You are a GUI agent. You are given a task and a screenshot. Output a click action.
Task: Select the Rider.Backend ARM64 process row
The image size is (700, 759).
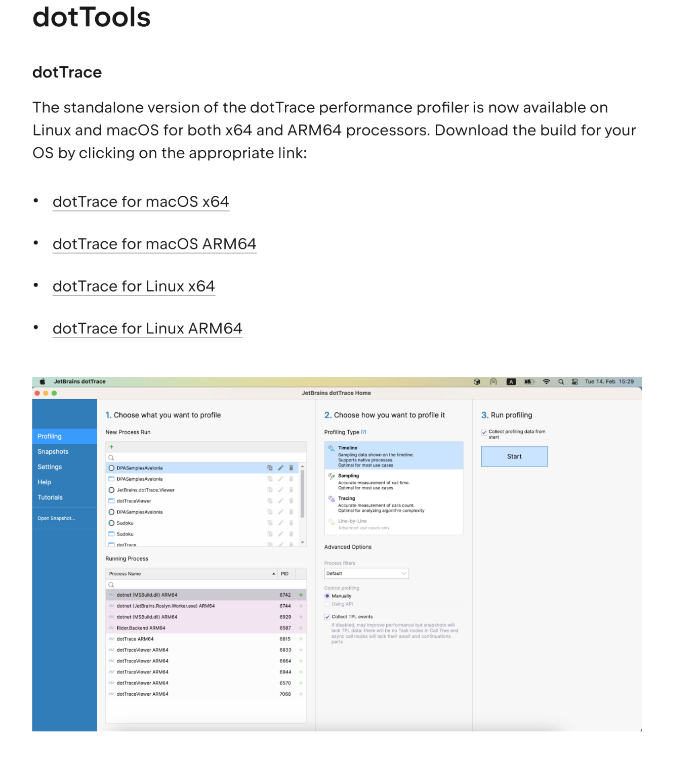tap(206, 628)
